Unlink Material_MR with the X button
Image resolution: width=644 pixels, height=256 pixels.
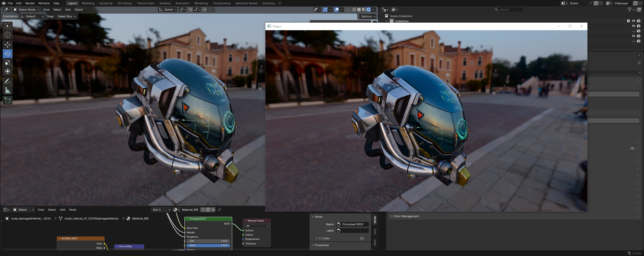point(213,210)
